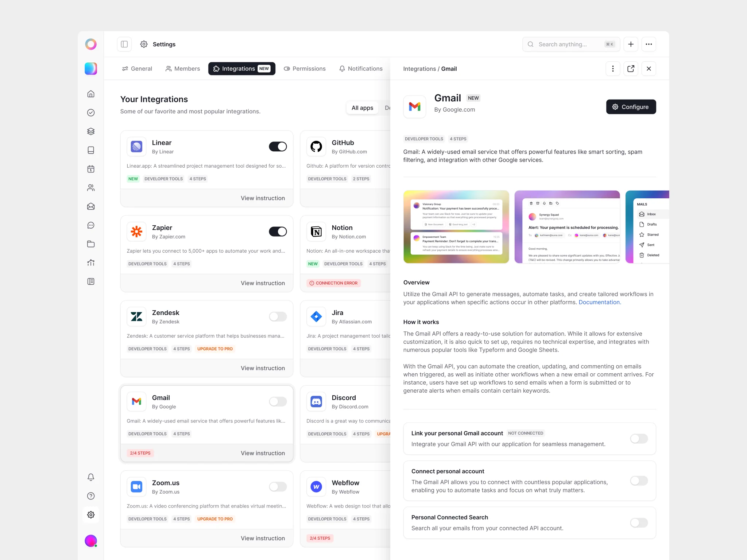The width and height of the screenshot is (747, 560).
Task: Click the Configure button
Action: pyautogui.click(x=631, y=107)
